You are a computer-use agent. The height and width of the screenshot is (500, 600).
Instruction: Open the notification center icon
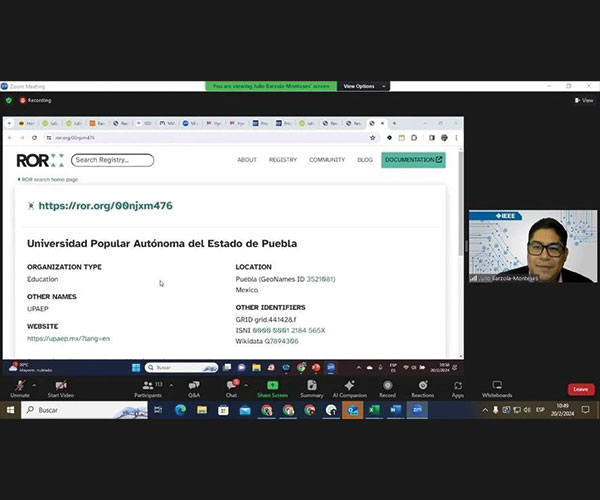click(x=585, y=410)
